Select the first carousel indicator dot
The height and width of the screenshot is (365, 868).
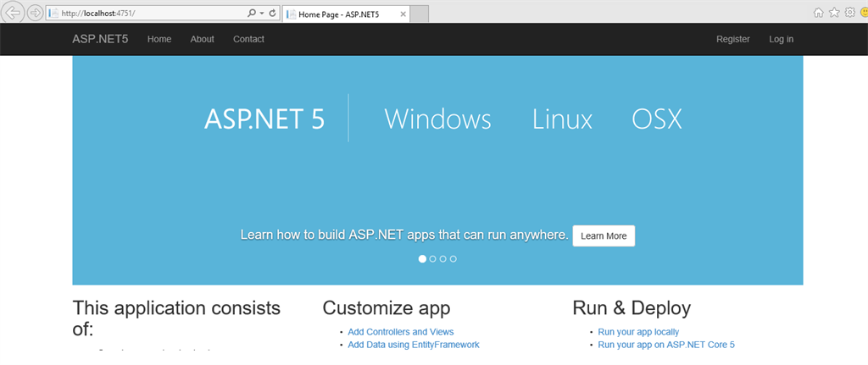tap(422, 259)
